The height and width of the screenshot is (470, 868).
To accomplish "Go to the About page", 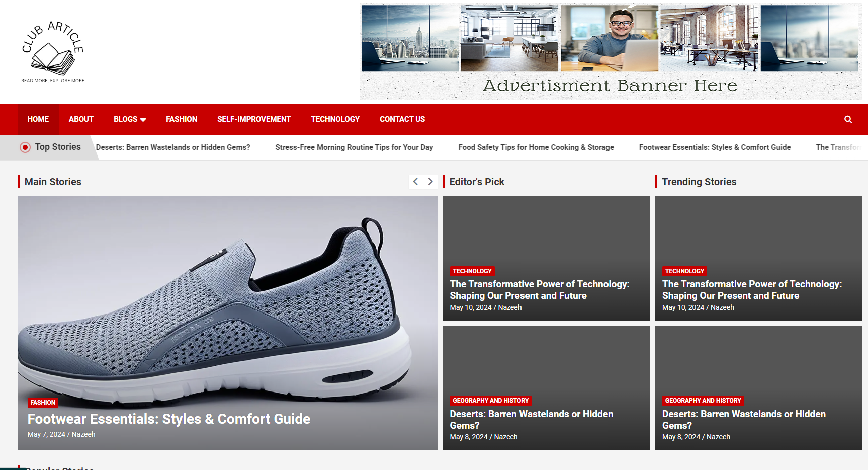I will 81,119.
